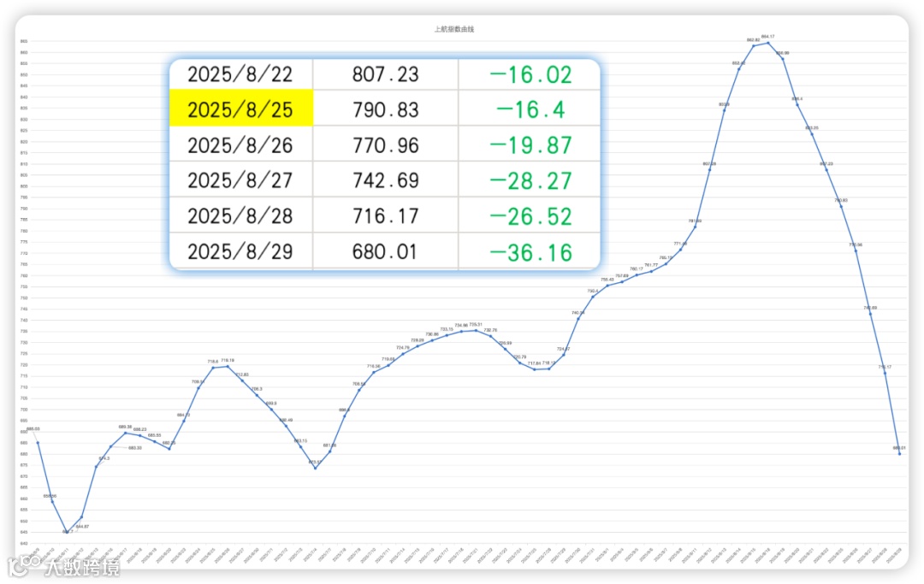Click the 864.17 peak data label
Viewport: 924px width, 584px height.
click(x=767, y=37)
